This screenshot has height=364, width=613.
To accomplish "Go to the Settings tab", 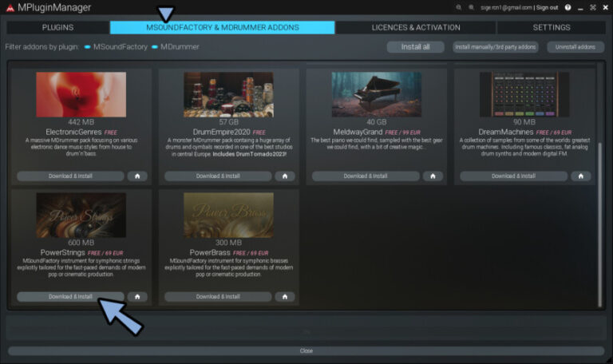I will click(x=551, y=27).
